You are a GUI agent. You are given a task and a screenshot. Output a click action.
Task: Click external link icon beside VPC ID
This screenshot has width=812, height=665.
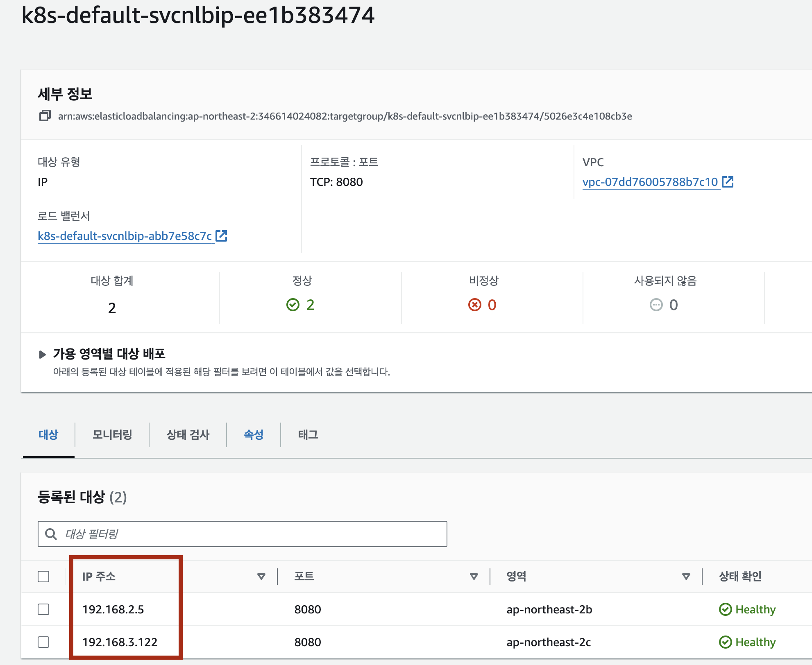(728, 182)
